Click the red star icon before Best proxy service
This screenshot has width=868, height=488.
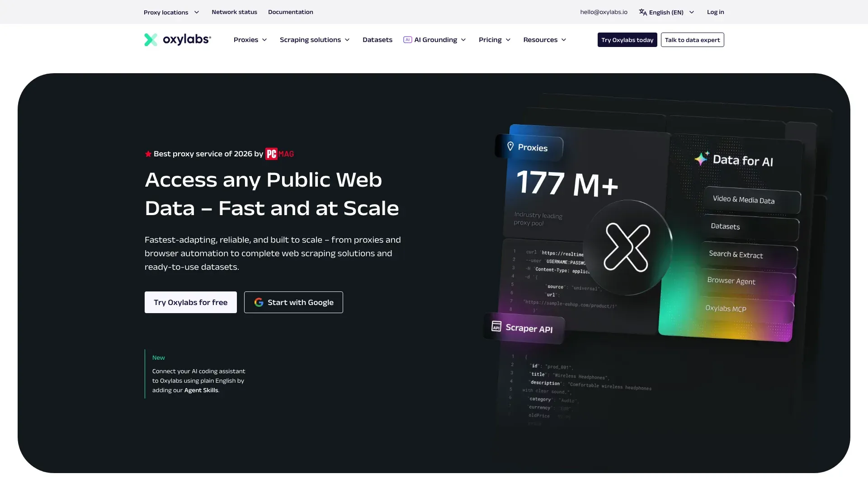(148, 154)
